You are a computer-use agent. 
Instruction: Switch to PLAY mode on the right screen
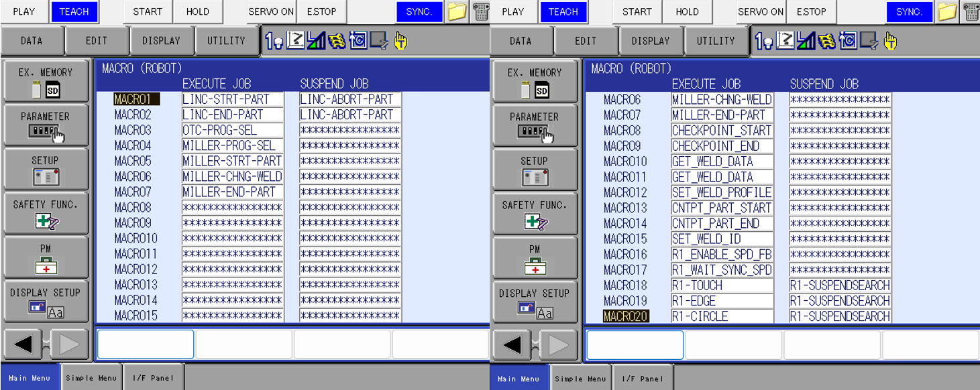pos(513,11)
